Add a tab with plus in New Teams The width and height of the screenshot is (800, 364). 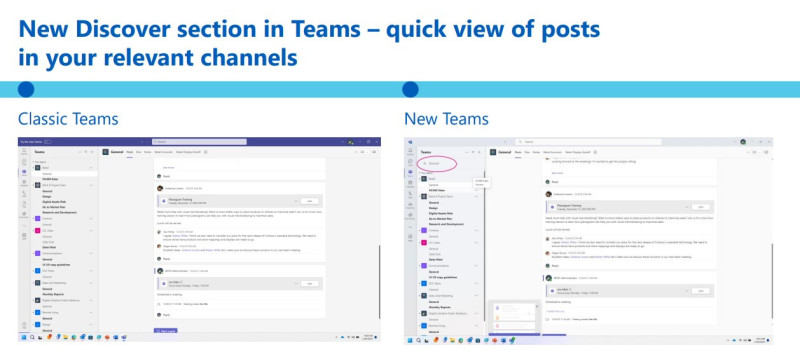[595, 152]
